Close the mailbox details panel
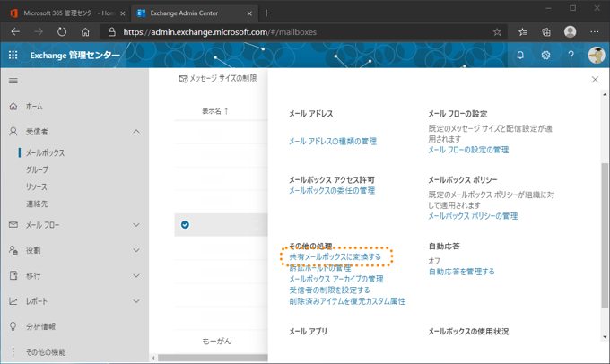610x364 pixels. (595, 80)
